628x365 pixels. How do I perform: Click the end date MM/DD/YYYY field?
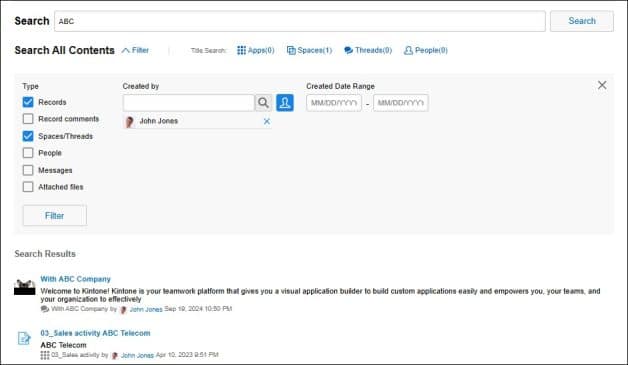pyautogui.click(x=401, y=103)
